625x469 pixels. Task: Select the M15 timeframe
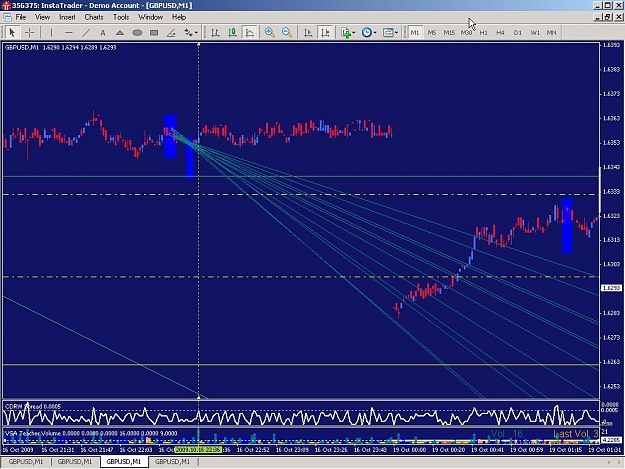(449, 33)
